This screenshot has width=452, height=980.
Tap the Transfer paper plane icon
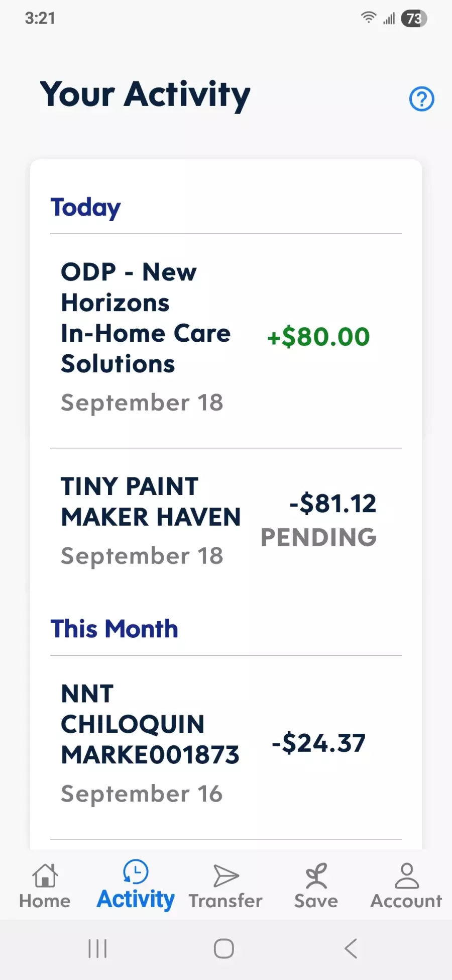[226, 876]
